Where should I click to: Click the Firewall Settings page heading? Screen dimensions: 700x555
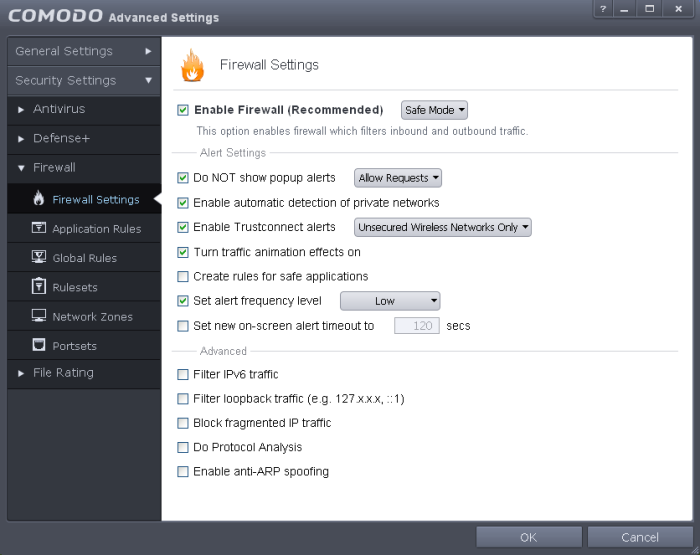[x=269, y=65]
